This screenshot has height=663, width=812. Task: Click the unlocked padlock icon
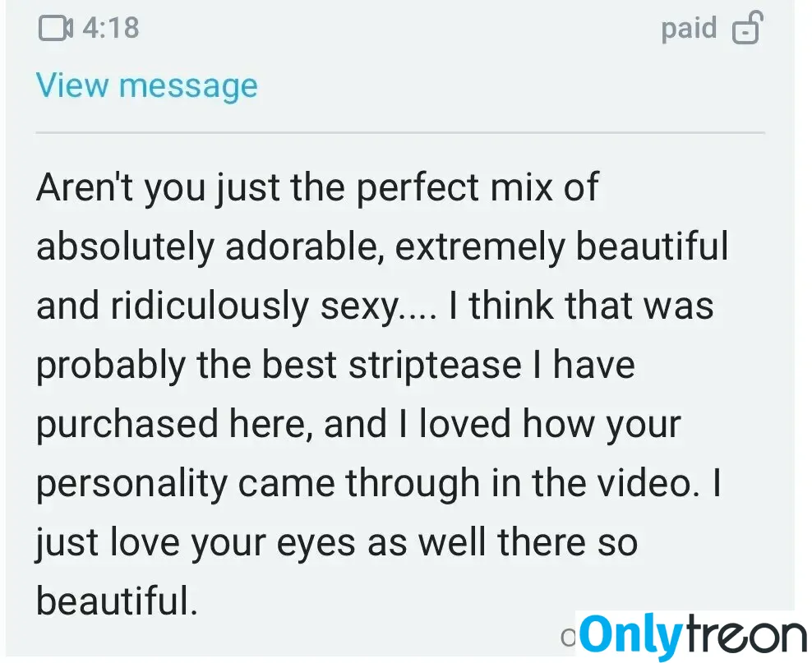click(747, 27)
